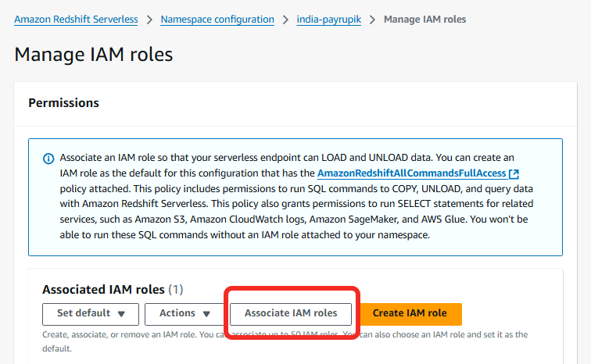Expand the Actions dropdown menu
This screenshot has width=591, height=364.
pos(185,314)
